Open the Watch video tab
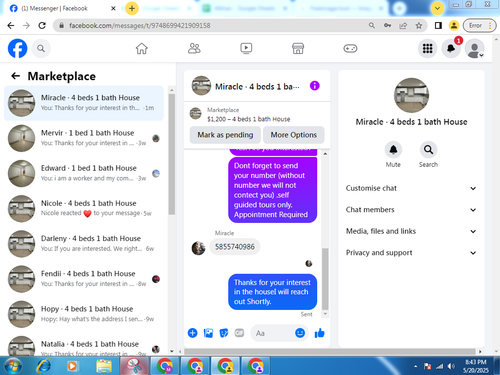The height and width of the screenshot is (375, 500). pyautogui.click(x=246, y=49)
